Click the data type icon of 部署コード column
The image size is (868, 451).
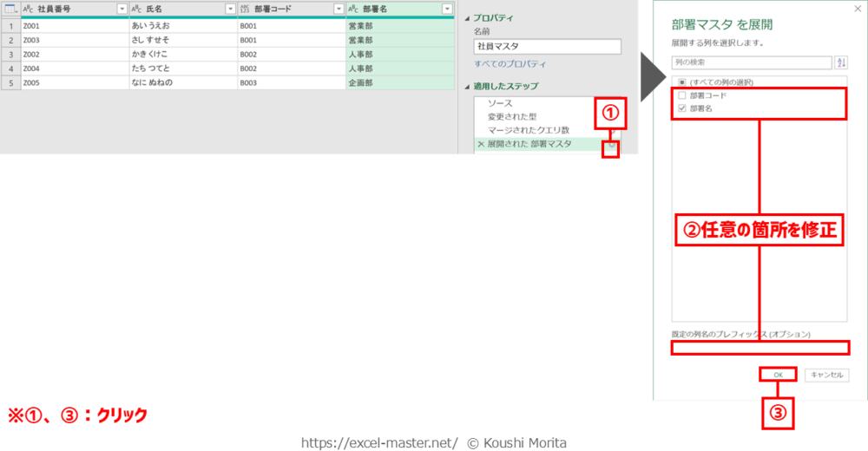[x=246, y=9]
